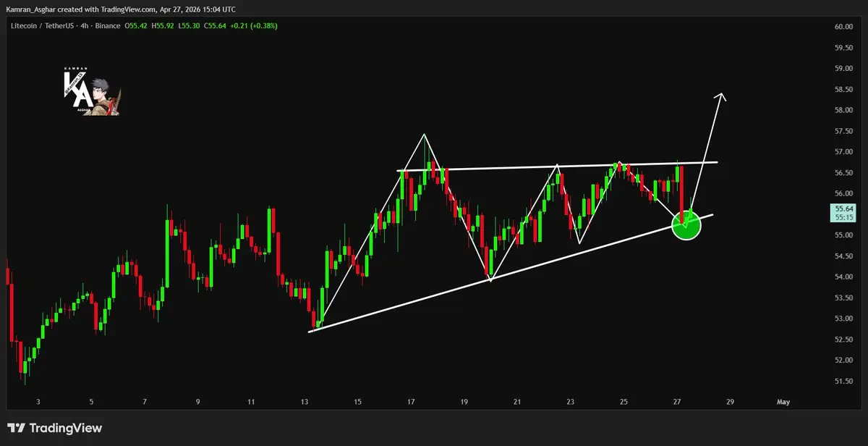The image size is (868, 446).
Task: Click the 13 date label on time axis
Action: (x=305, y=401)
